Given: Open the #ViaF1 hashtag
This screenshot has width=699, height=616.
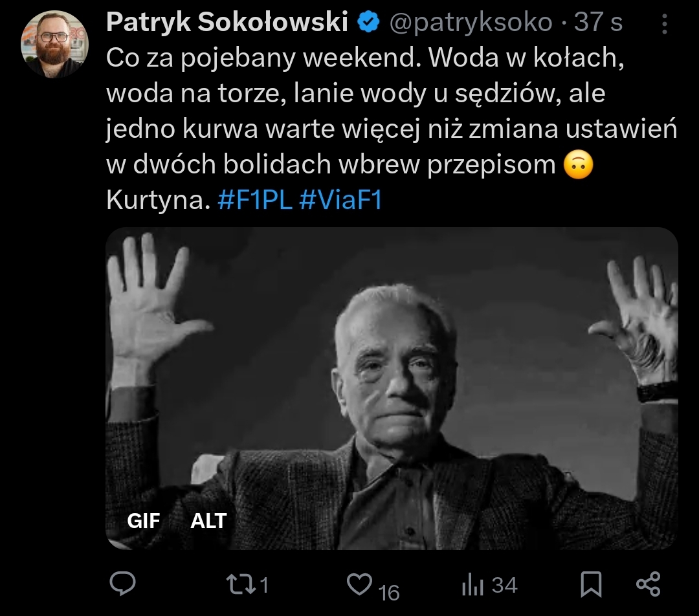Looking at the screenshot, I should tap(340, 200).
